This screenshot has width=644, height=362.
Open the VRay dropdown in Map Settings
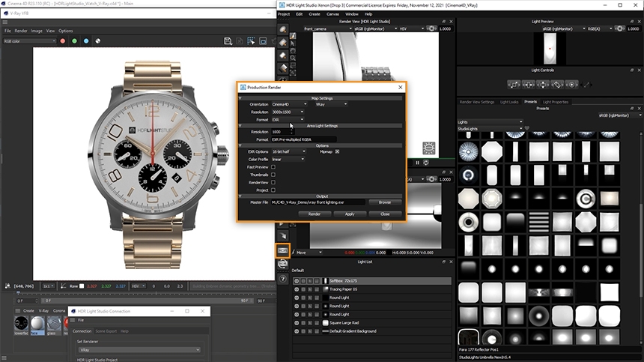tap(331, 104)
